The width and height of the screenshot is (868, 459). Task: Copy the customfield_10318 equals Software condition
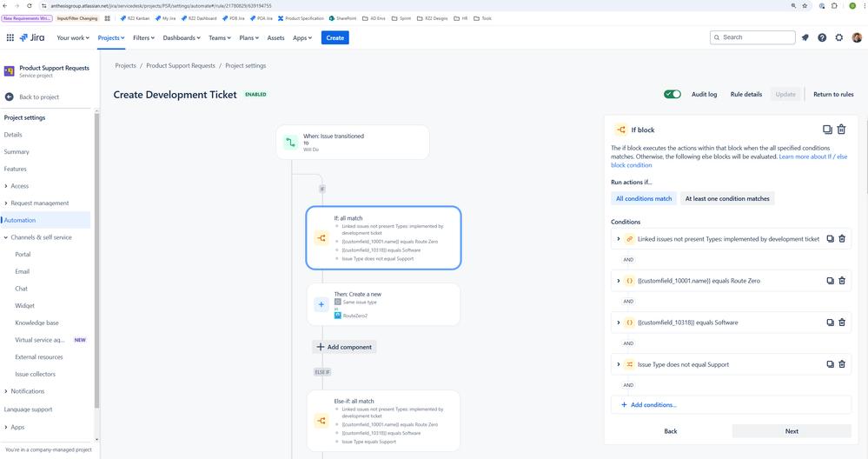[x=830, y=323]
